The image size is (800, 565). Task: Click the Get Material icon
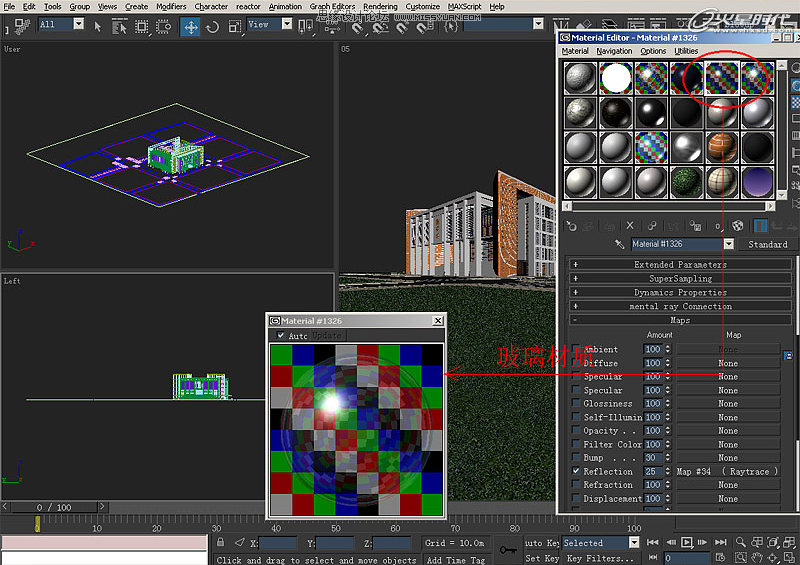pyautogui.click(x=571, y=226)
